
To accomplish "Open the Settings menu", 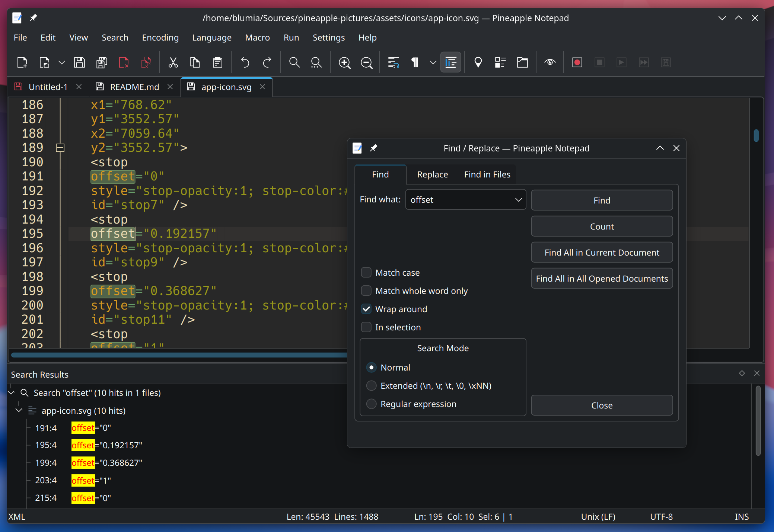I will click(328, 38).
